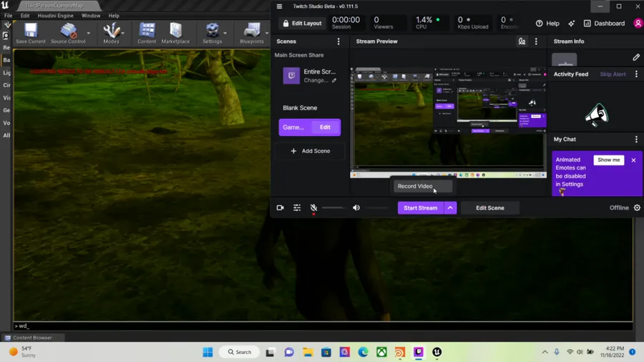The image size is (644, 362).
Task: Open Twitch Studio hamburger menu
Action: 279,6
